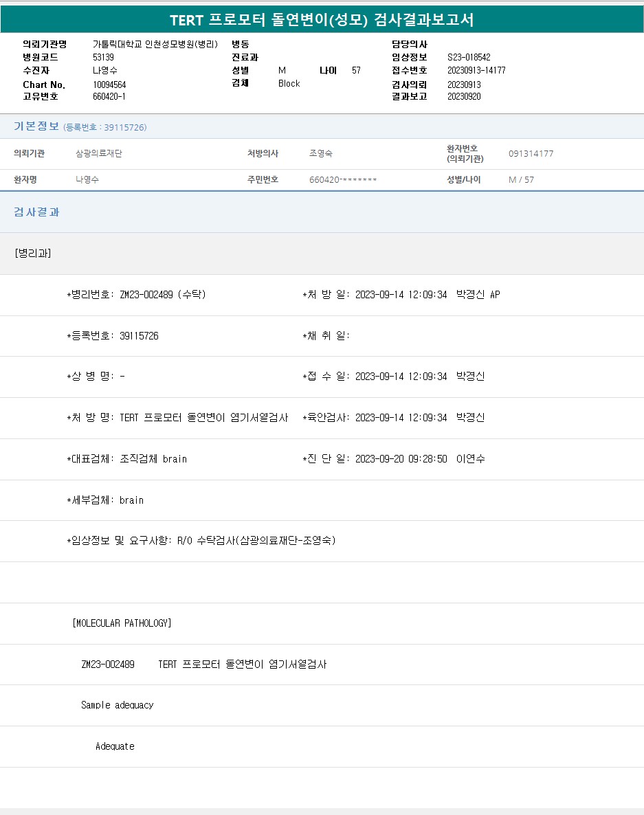Click the 임상정보 및 요구사항 line
Viewport: 644px width, 815px height.
coord(201,541)
